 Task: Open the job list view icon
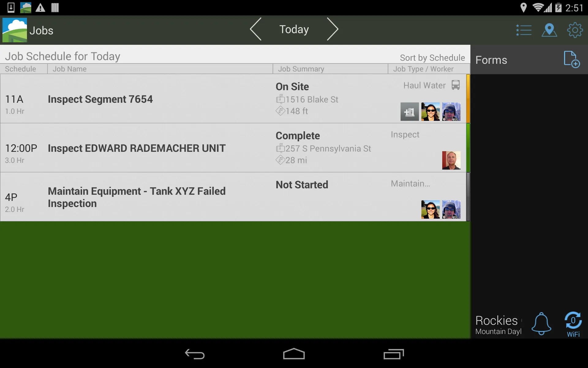524,30
